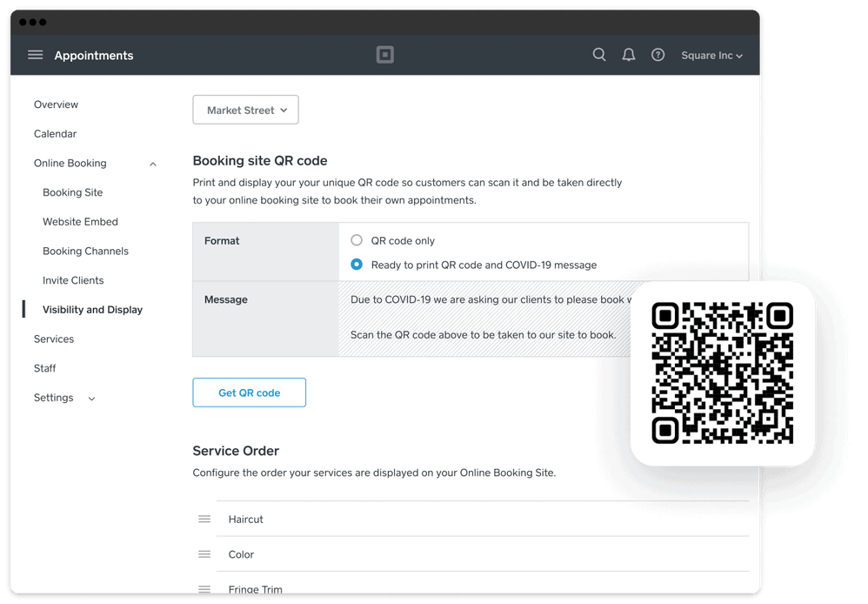The width and height of the screenshot is (868, 604).
Task: Select Visibility and Display page
Action: coord(92,310)
